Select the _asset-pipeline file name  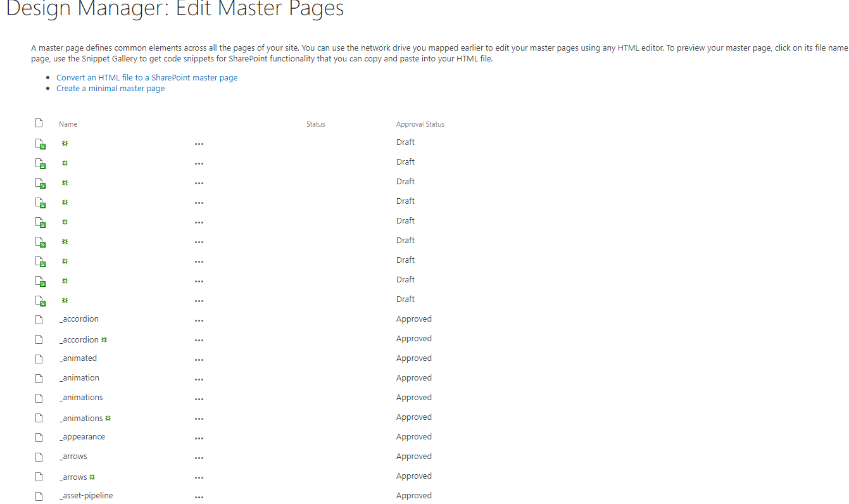coord(86,495)
